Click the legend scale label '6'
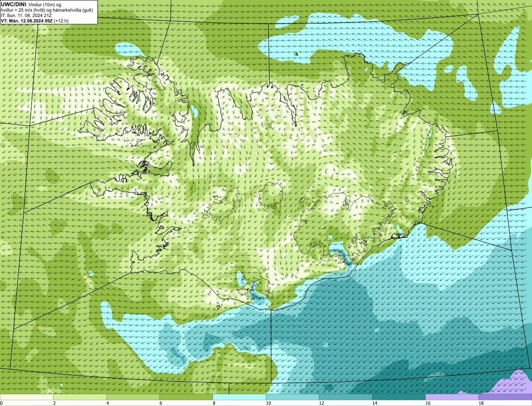532x406 pixels. pyautogui.click(x=161, y=403)
